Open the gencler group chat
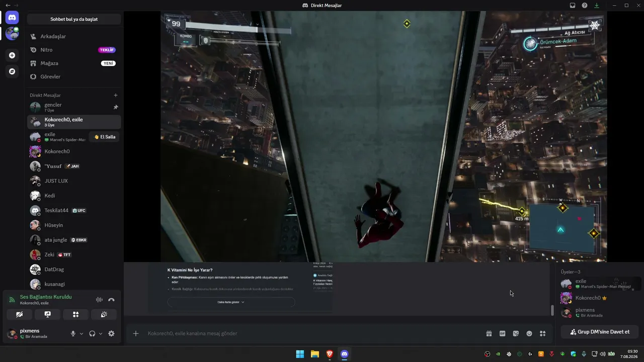Screen dimensions: 644x362 [x=74, y=107]
